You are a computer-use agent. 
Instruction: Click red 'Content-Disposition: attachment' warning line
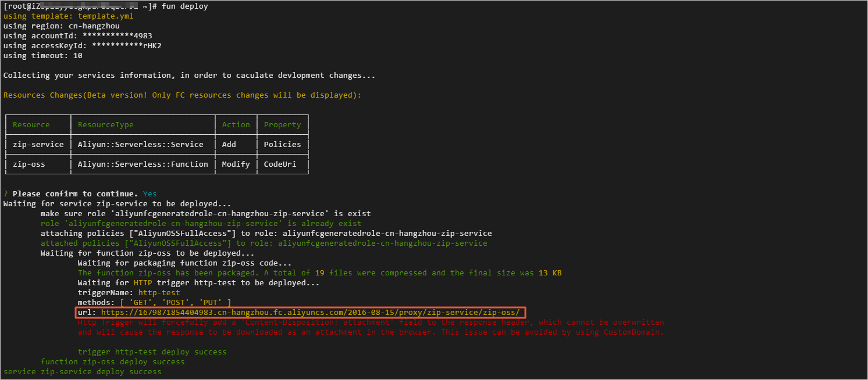(371, 322)
